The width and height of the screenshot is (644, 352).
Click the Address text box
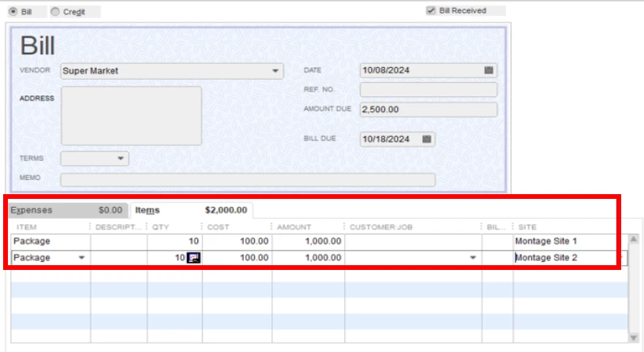[132, 115]
